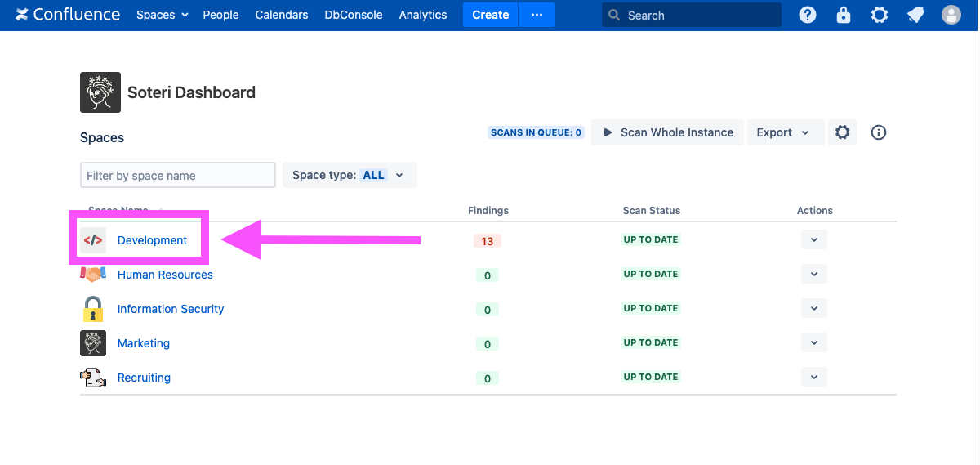Expand actions menu for Recruiting row
980x465 pixels.
[813, 377]
